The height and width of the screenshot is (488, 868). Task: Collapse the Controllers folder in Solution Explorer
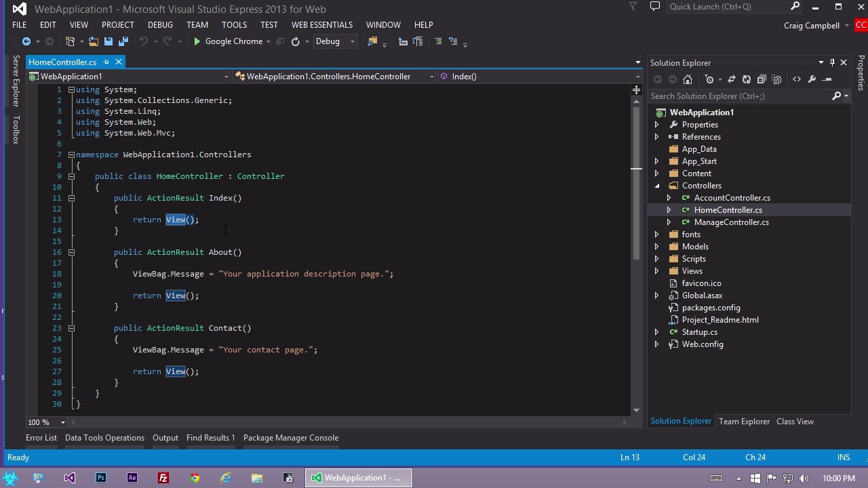pos(656,186)
